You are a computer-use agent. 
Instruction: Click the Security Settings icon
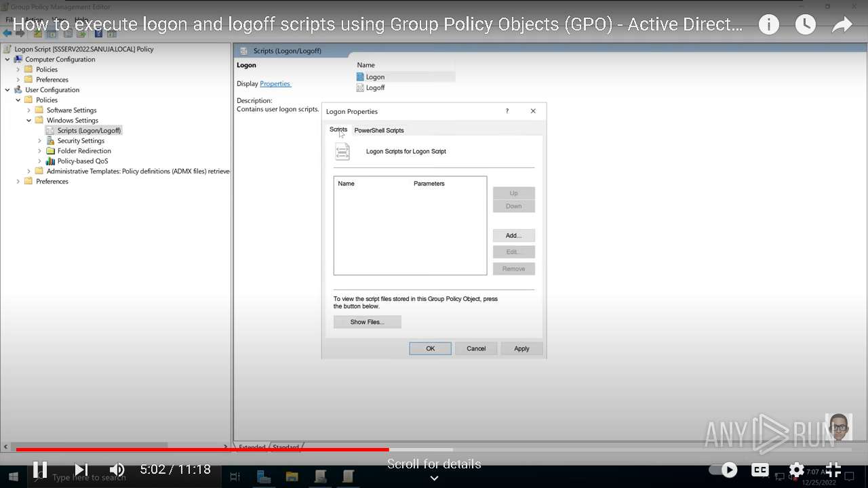(50, 140)
